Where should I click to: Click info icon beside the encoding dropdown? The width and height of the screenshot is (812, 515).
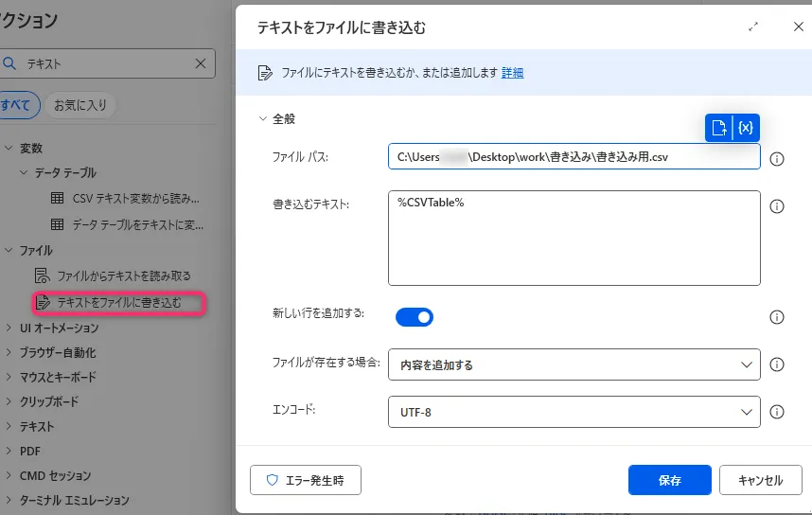(777, 412)
